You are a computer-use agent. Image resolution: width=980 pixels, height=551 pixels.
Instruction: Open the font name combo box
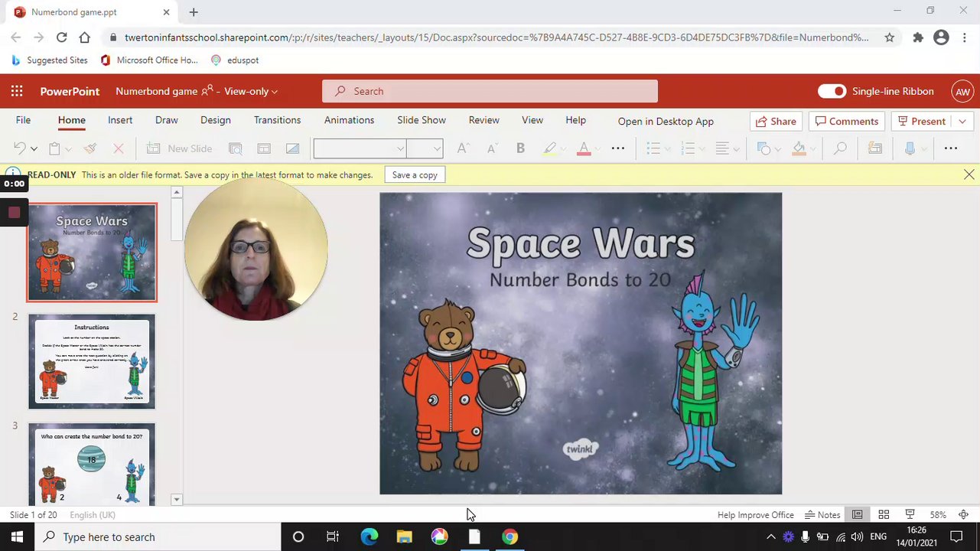coord(360,148)
